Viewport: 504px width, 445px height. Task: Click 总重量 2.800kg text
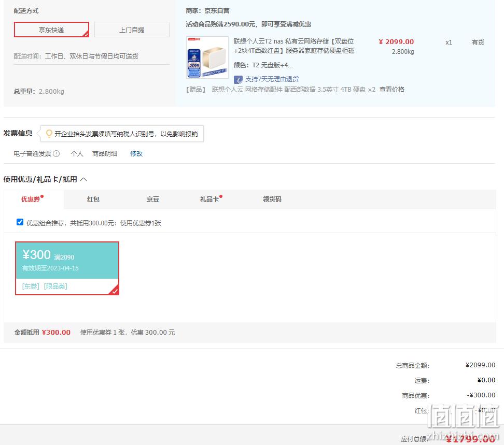pyautogui.click(x=39, y=92)
